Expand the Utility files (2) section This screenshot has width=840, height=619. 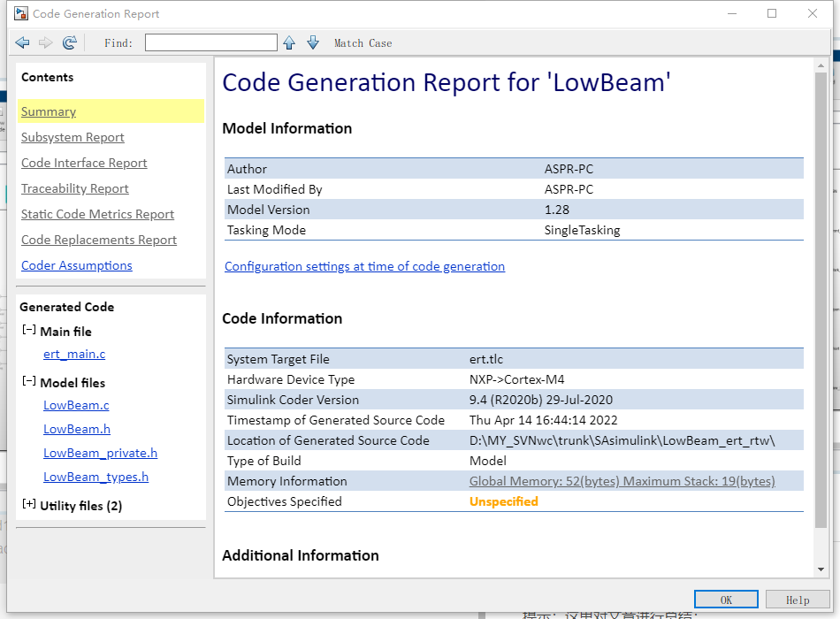[x=29, y=505]
